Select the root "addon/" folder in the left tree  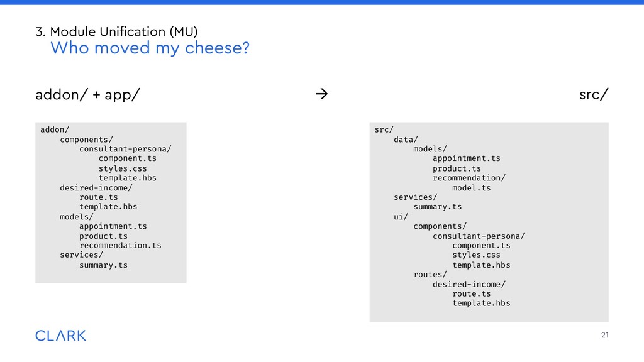pyautogui.click(x=55, y=129)
